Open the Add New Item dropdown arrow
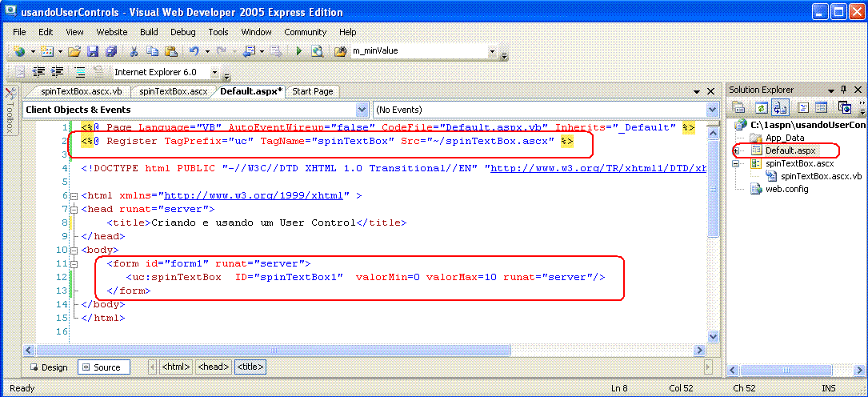Image resolution: width=868 pixels, height=397 pixels. pyautogui.click(x=61, y=51)
